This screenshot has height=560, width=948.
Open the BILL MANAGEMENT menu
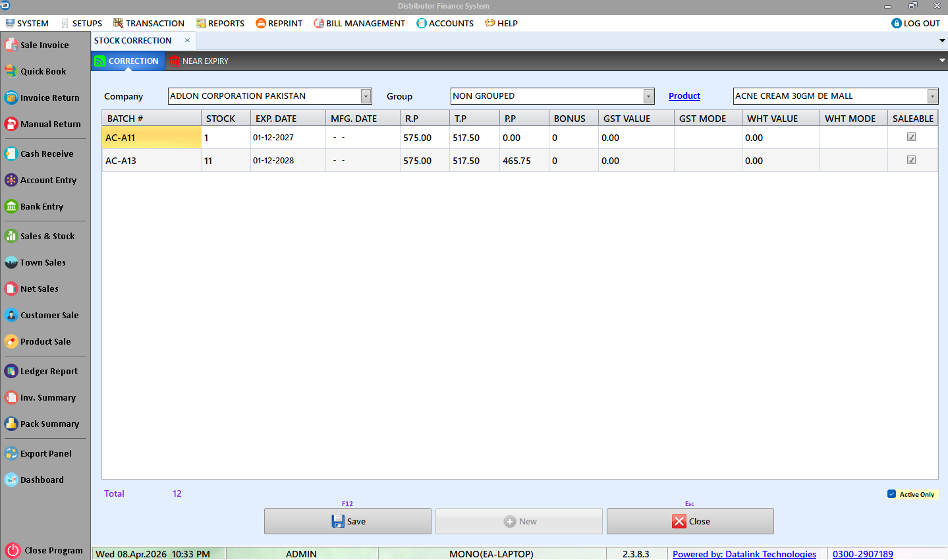click(x=360, y=23)
